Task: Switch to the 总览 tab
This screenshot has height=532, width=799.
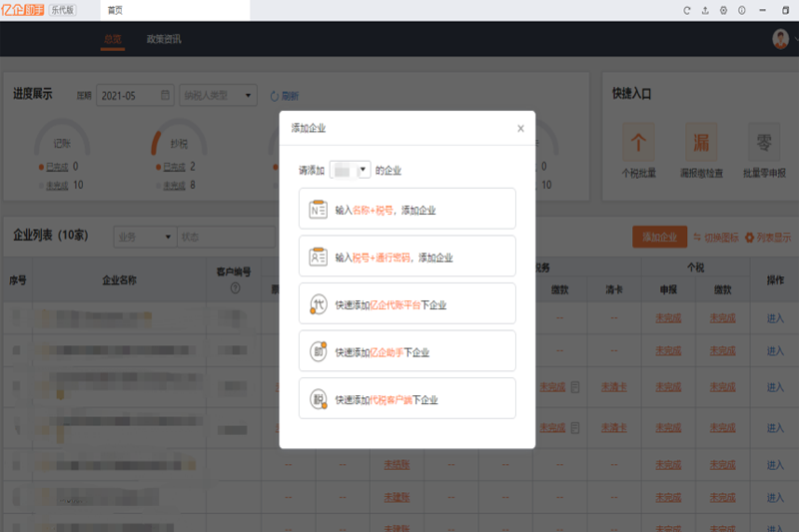Action: click(x=113, y=39)
